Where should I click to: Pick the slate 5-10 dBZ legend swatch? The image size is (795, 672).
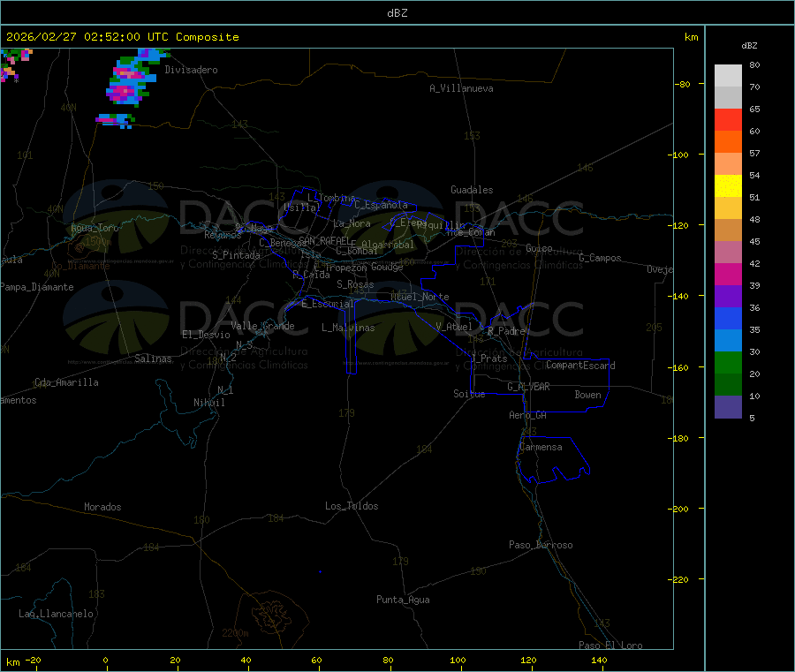click(x=728, y=407)
